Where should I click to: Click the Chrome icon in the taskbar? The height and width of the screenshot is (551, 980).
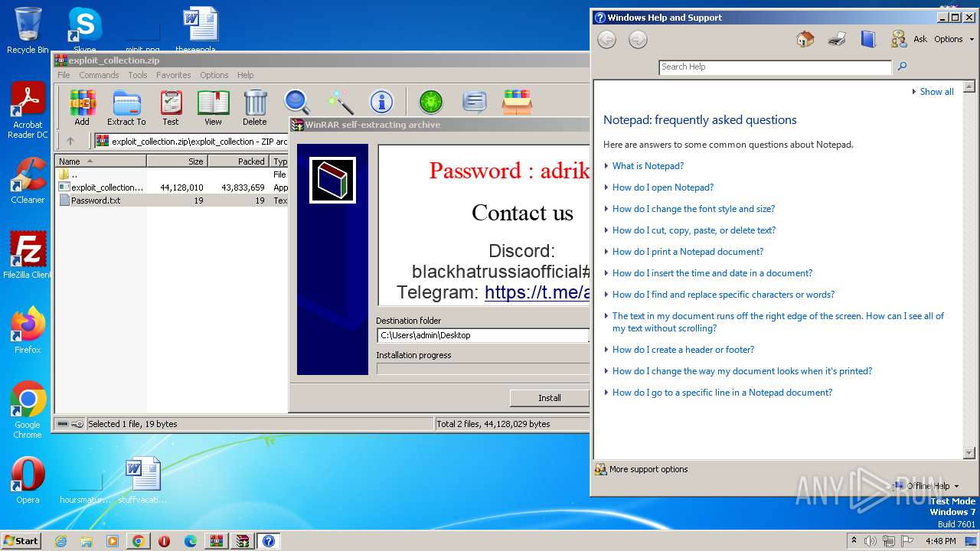[x=139, y=541]
